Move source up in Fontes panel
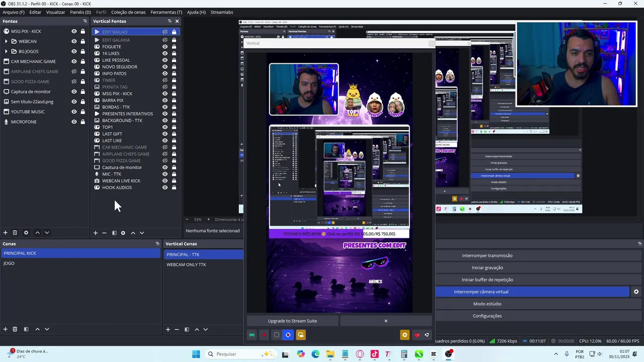 (x=37, y=233)
